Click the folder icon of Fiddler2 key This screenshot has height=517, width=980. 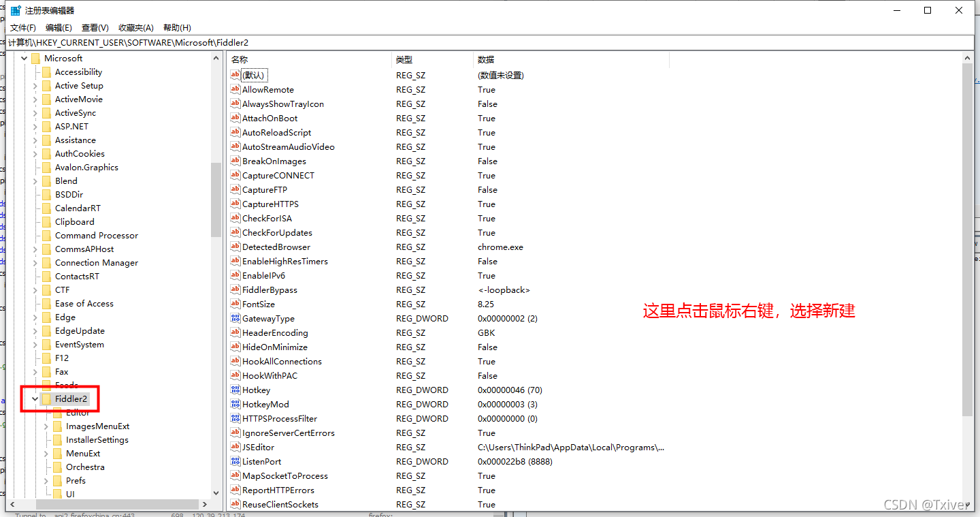point(46,398)
